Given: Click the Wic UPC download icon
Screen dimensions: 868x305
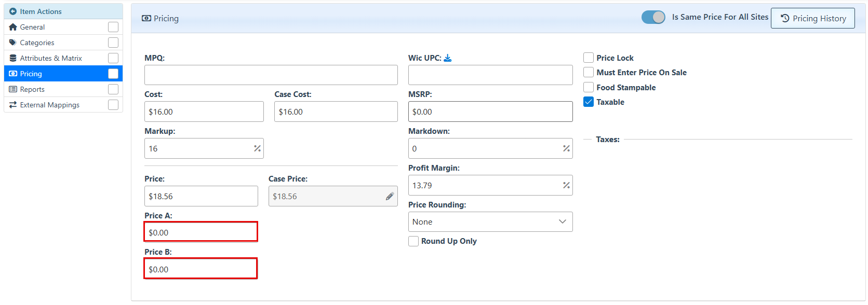Looking at the screenshot, I should (448, 58).
